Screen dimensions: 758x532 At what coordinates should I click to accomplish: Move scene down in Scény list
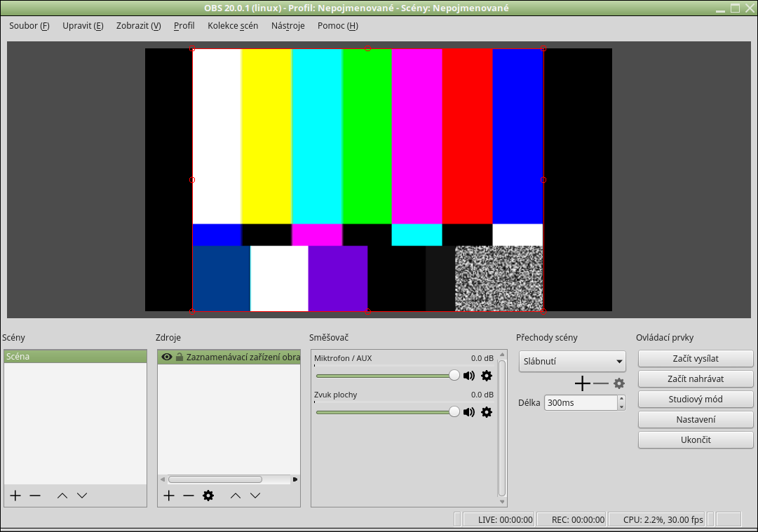click(x=82, y=496)
